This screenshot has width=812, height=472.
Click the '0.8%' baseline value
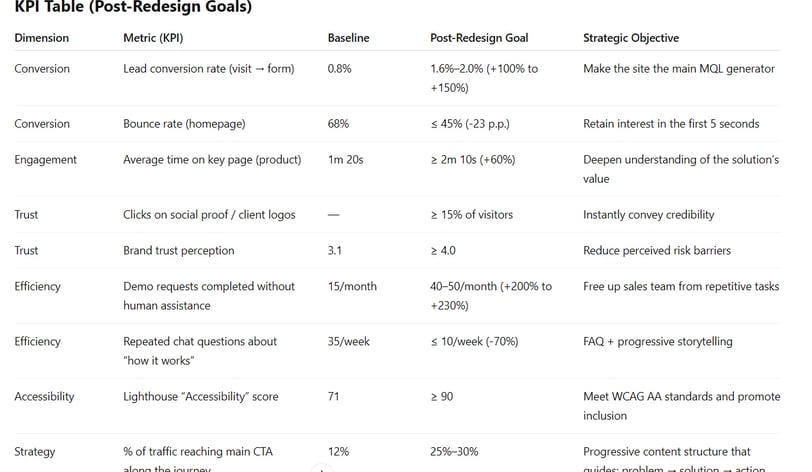pyautogui.click(x=339, y=68)
